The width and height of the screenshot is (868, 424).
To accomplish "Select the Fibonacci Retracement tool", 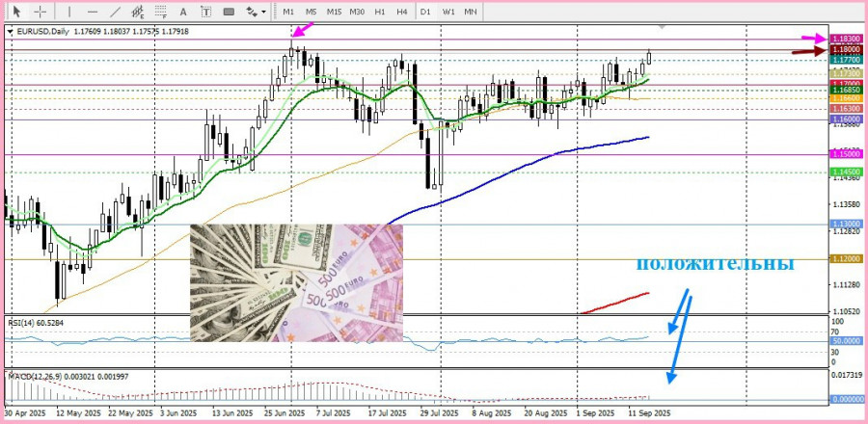I will [x=160, y=11].
